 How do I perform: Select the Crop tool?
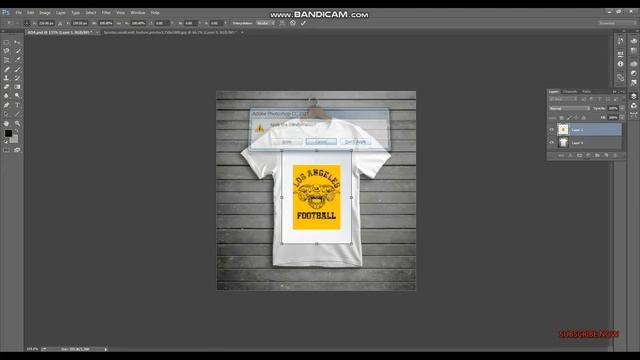pos(7,60)
